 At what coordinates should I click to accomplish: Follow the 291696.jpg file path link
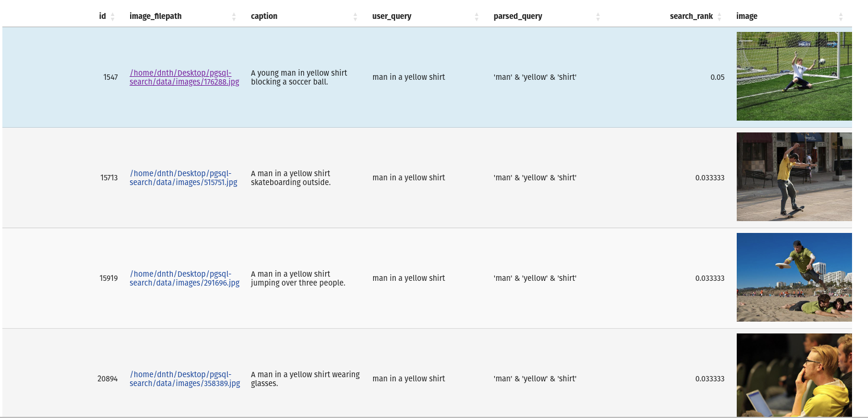coord(184,278)
